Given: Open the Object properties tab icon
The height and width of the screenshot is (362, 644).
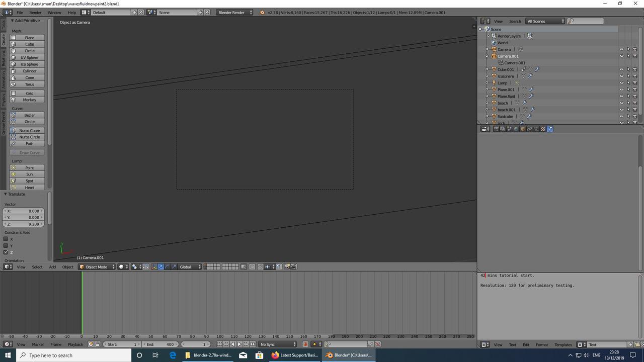Looking at the screenshot, I should 523,129.
